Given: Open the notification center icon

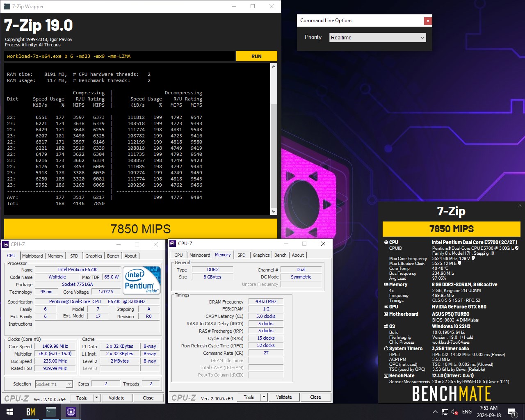Looking at the screenshot, I should [512, 412].
